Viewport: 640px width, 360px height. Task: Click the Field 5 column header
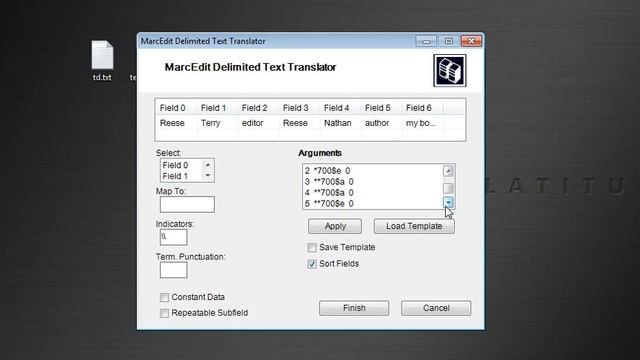point(382,108)
